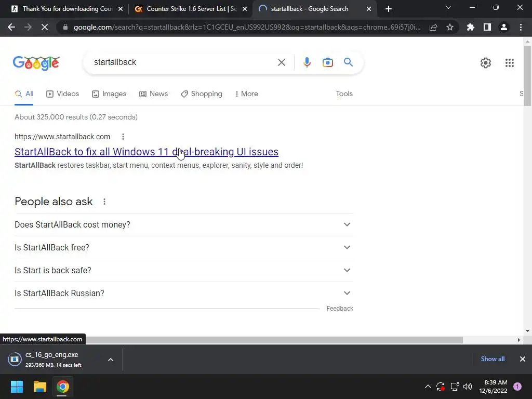
Task: Open the Chrome three-dot menu
Action: pyautogui.click(x=521, y=27)
